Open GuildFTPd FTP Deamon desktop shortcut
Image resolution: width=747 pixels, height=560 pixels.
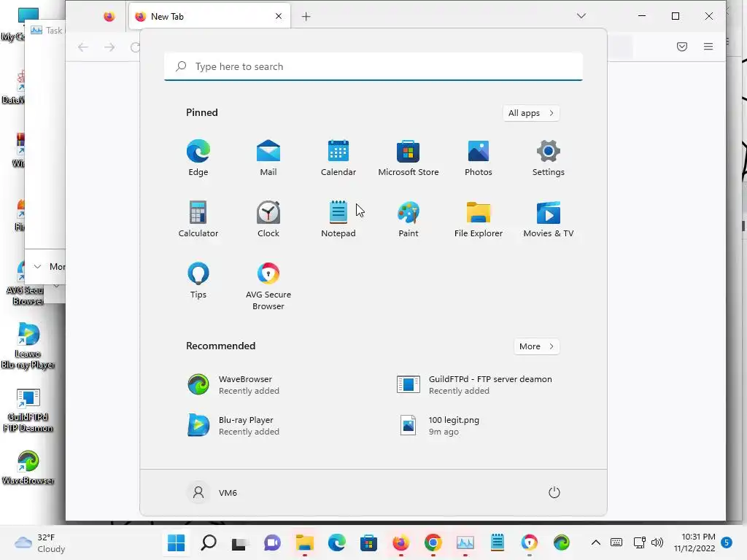click(x=28, y=410)
